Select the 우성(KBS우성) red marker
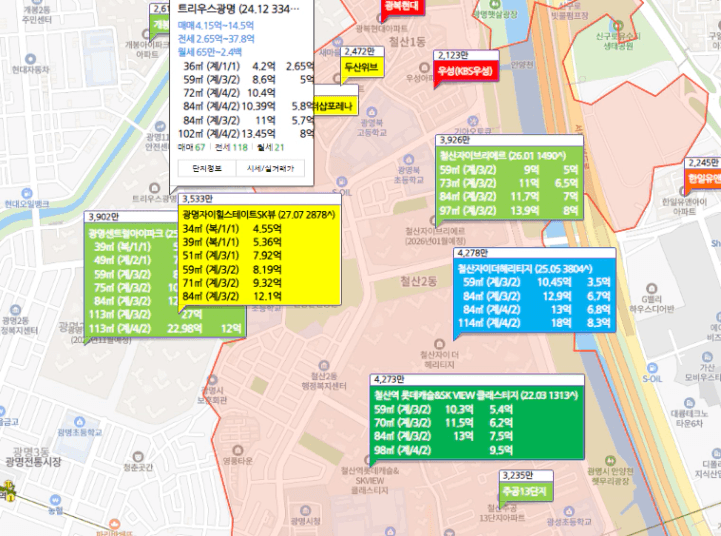Screen dimensions: 721x536 point(466,73)
